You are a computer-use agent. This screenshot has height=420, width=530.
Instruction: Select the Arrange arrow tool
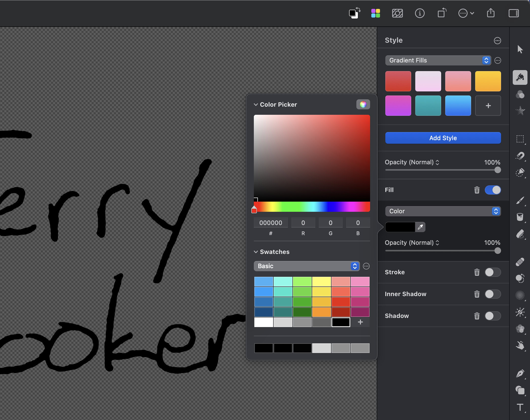(x=520, y=49)
